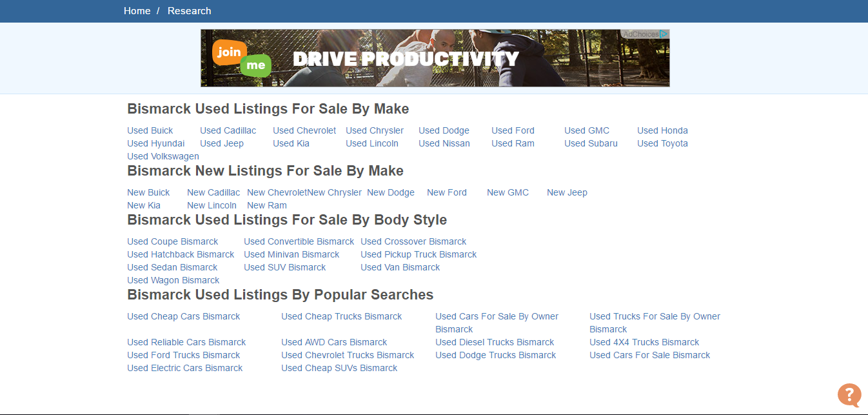Click the Used Wagon Bismarck link
Image resolution: width=868 pixels, height=415 pixels.
[x=173, y=280]
